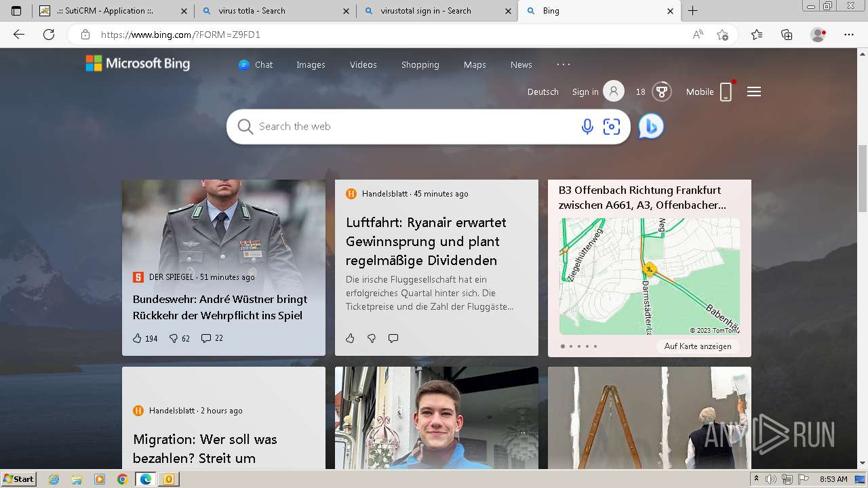868x488 pixels.
Task: Open the tab actions menu icon
Action: (16, 11)
